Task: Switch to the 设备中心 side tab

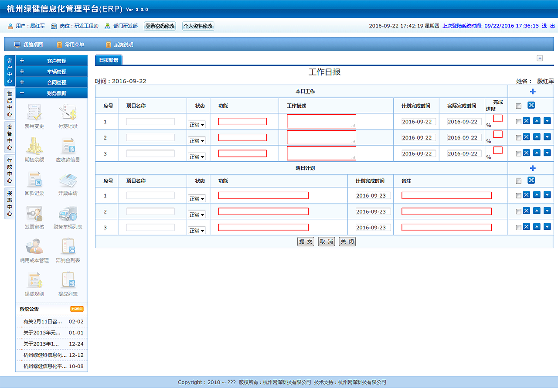Action: tap(10, 137)
